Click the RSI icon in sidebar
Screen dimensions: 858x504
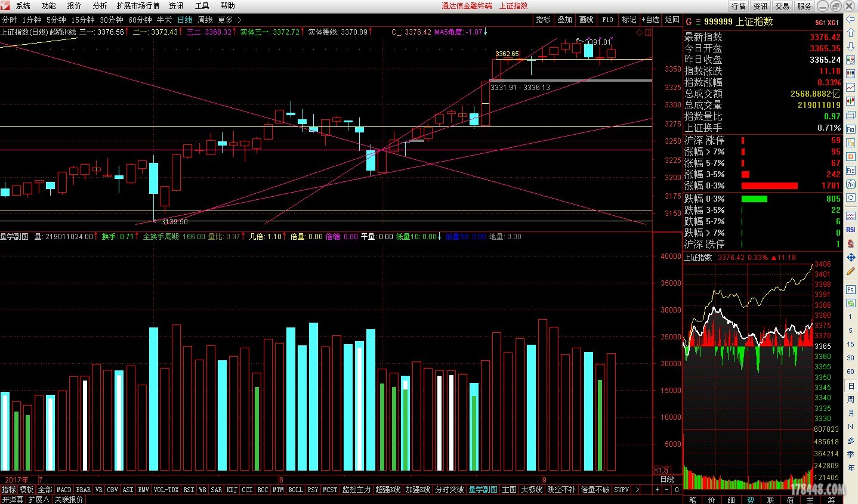pyautogui.click(x=851, y=230)
